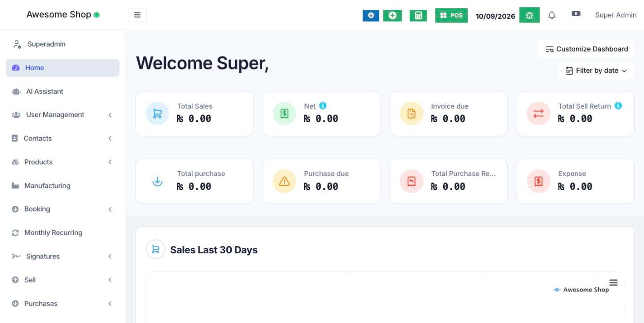The width and height of the screenshot is (644, 323).
Task: Open the Super Admin profile menu
Action: click(615, 15)
